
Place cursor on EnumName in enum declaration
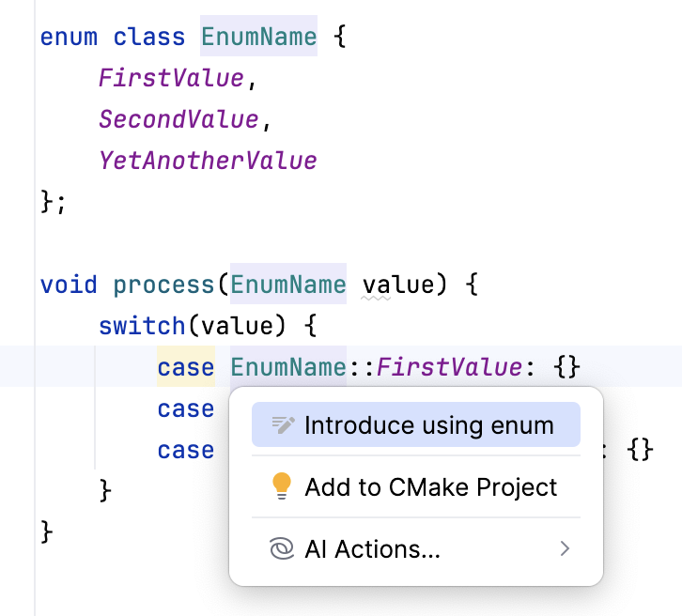pos(258,38)
